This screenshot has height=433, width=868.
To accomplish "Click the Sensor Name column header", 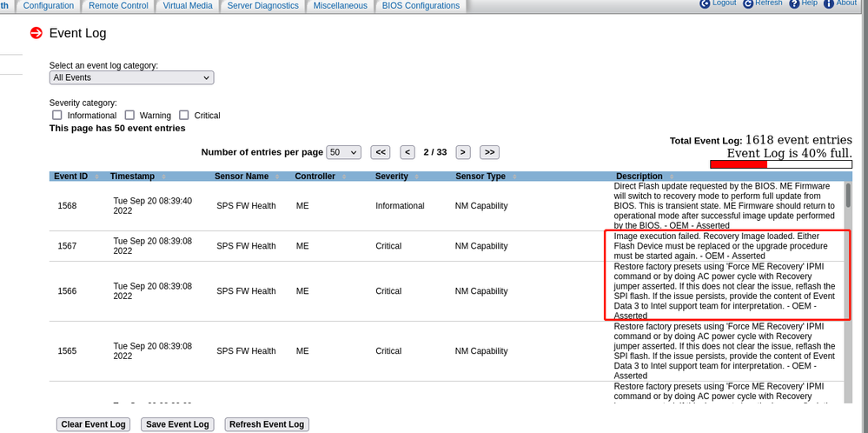I will (242, 177).
